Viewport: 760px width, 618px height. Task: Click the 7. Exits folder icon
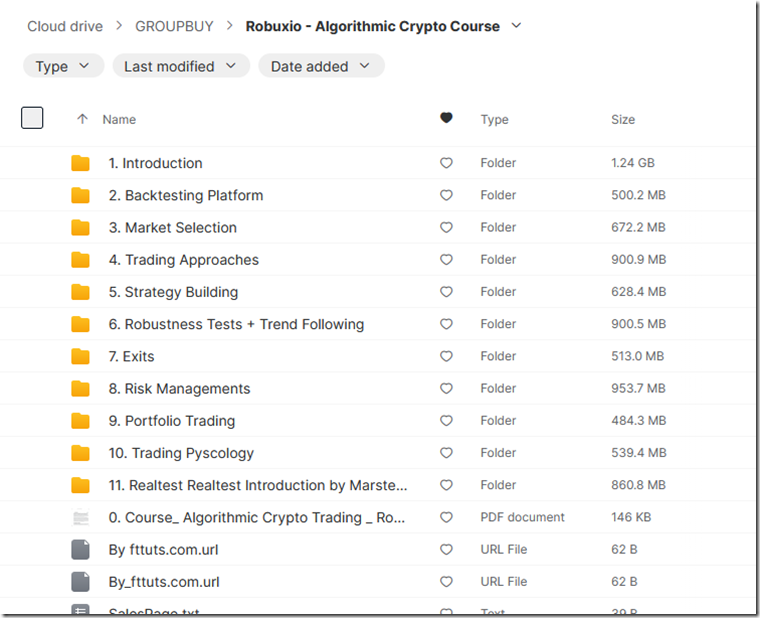[80, 357]
